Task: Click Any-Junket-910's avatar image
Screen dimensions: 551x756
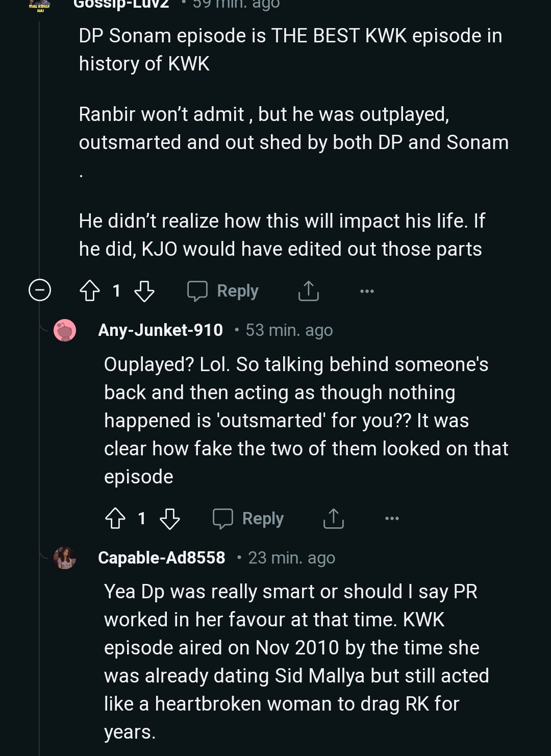Action: [x=65, y=330]
